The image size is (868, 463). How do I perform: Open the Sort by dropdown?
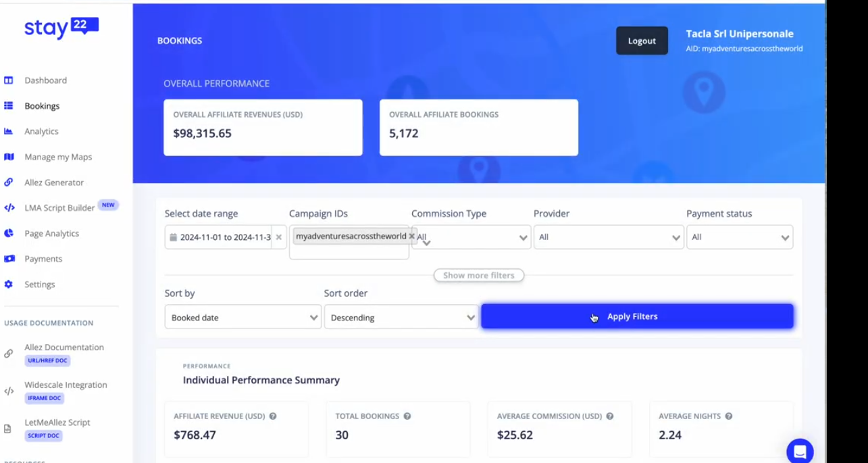(243, 317)
